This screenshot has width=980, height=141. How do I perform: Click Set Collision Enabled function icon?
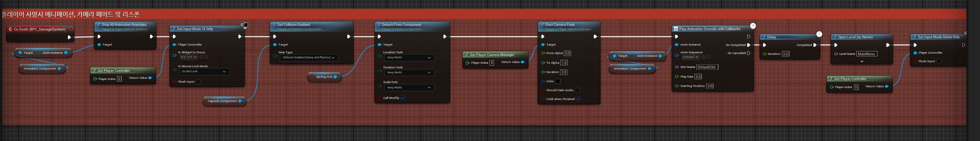pyautogui.click(x=274, y=24)
